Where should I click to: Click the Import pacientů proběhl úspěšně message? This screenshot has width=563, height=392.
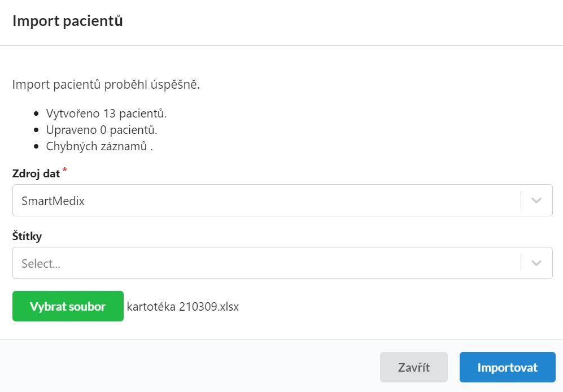pyautogui.click(x=106, y=85)
